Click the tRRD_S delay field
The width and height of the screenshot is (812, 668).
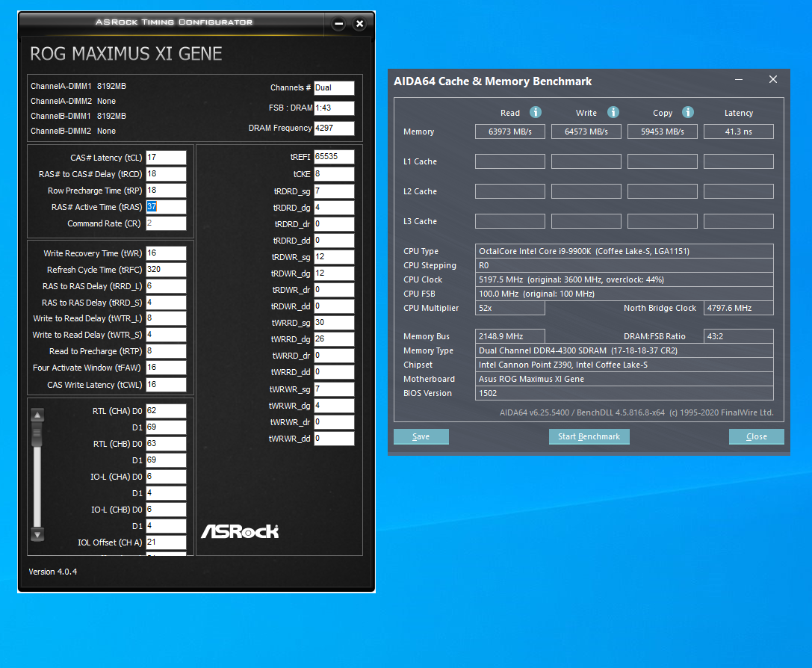coord(166,303)
